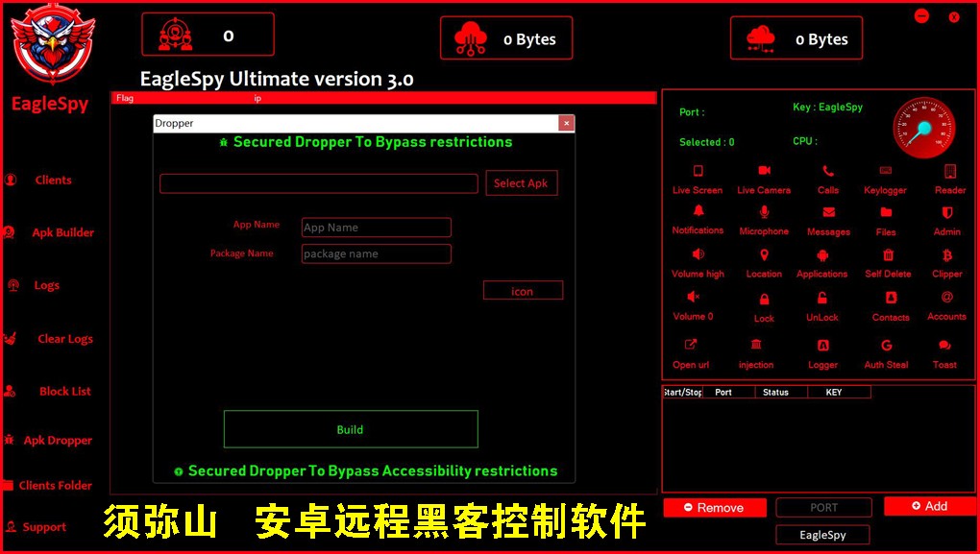Click the APK path input field
Image resolution: width=980 pixels, height=554 pixels.
(x=319, y=183)
